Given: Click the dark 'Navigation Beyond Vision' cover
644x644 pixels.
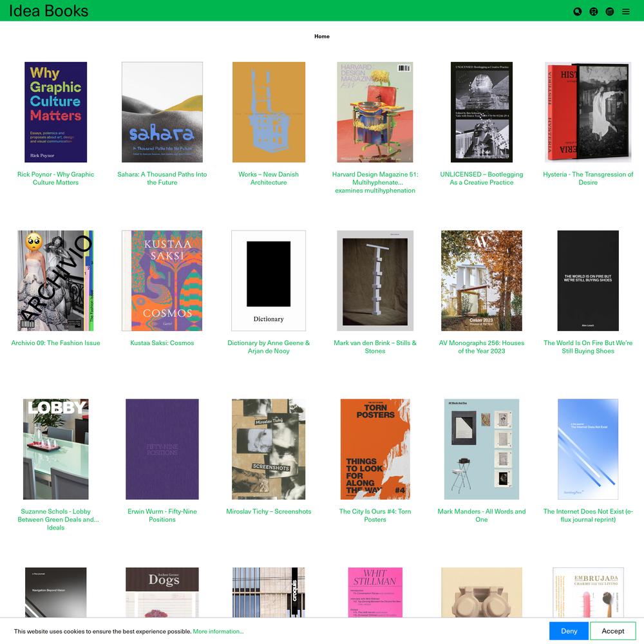Looking at the screenshot, I should pos(56,592).
